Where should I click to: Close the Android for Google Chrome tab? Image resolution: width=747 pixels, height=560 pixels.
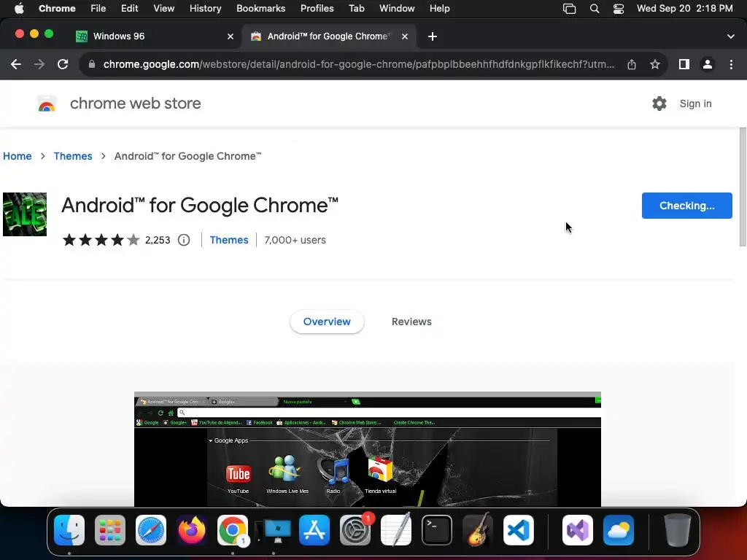pos(405,36)
